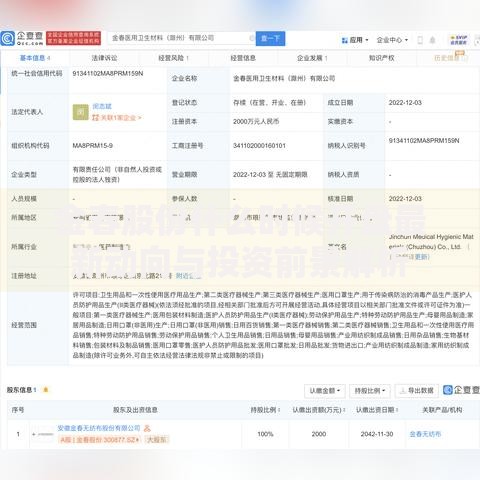Open the legal representative name link
This screenshot has width=480, height=480.
point(102,106)
